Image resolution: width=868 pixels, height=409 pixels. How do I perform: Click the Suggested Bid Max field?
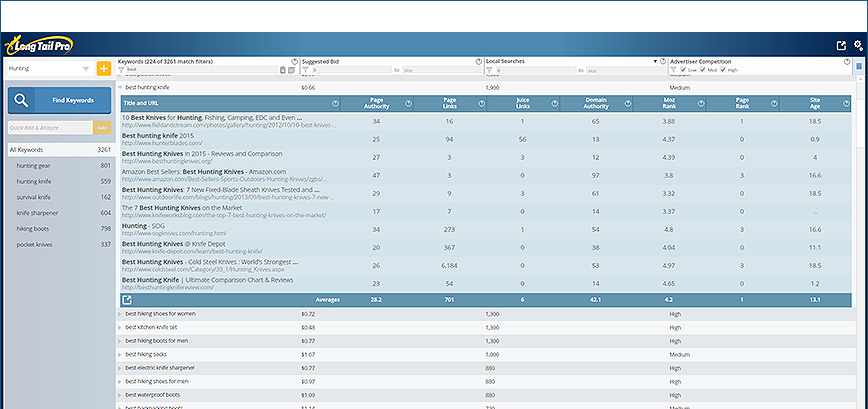tap(442, 70)
